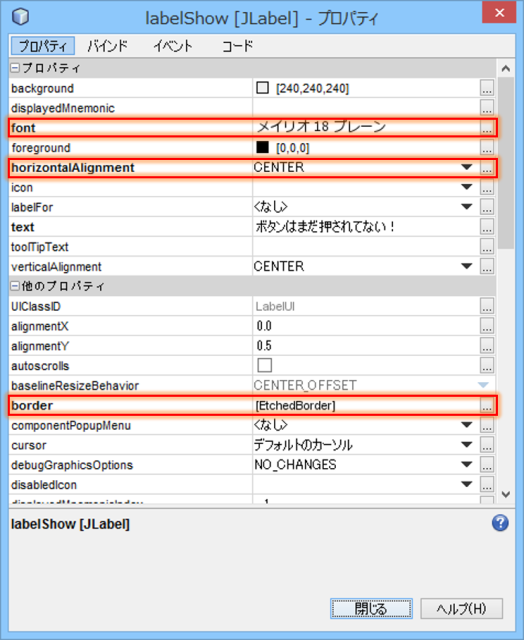Viewport: 524px width, 640px height.
Task: Open the horizontalAlignment dropdown arrow
Action: click(x=466, y=167)
